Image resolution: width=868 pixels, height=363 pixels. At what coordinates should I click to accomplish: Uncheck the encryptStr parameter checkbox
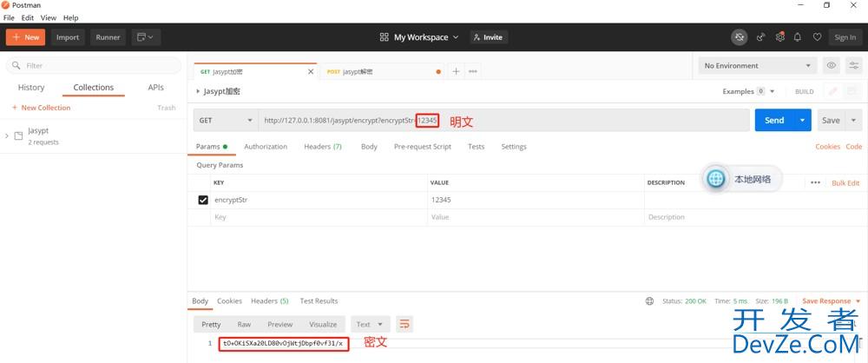(x=203, y=200)
